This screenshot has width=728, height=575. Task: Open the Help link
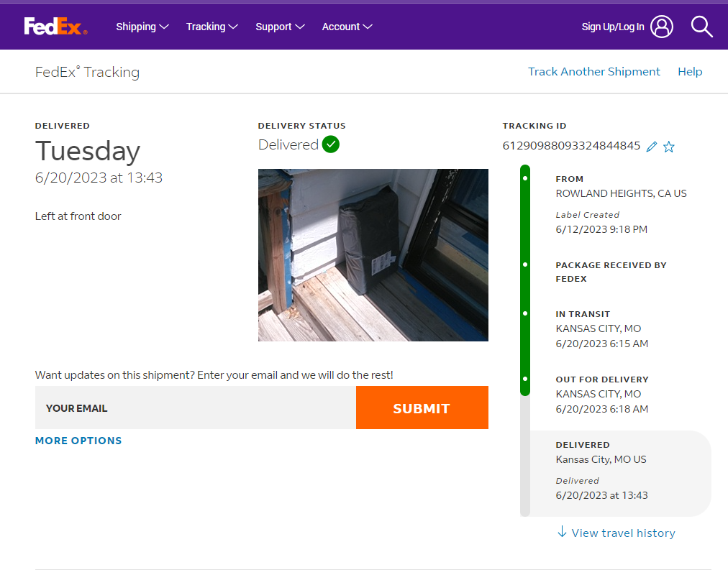tap(690, 72)
